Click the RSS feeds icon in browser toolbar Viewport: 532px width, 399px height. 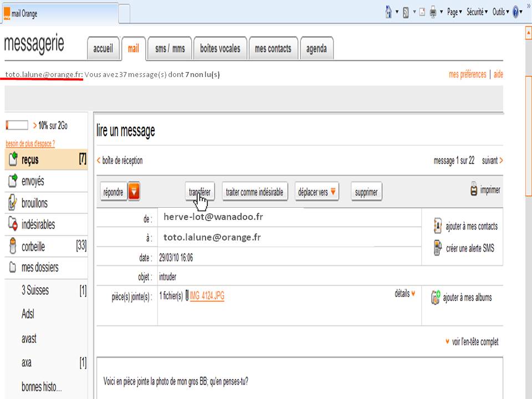coord(406,13)
